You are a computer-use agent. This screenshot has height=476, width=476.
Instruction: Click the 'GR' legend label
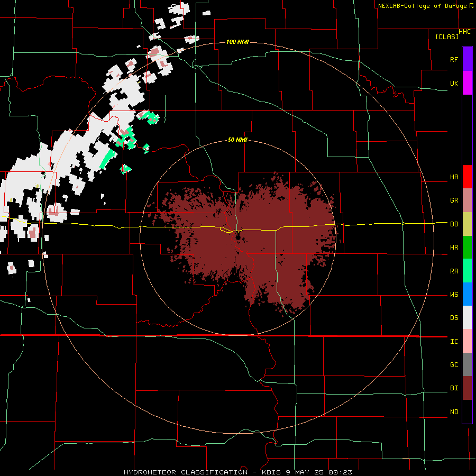(x=454, y=200)
